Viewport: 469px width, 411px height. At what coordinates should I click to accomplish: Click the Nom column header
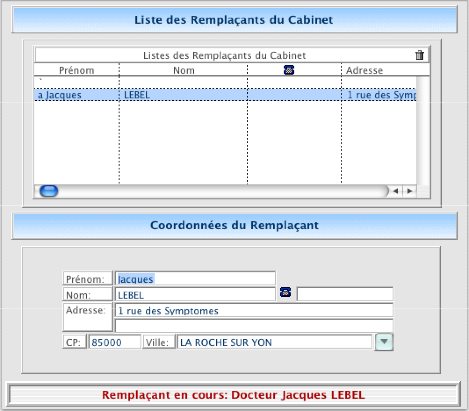[183, 70]
